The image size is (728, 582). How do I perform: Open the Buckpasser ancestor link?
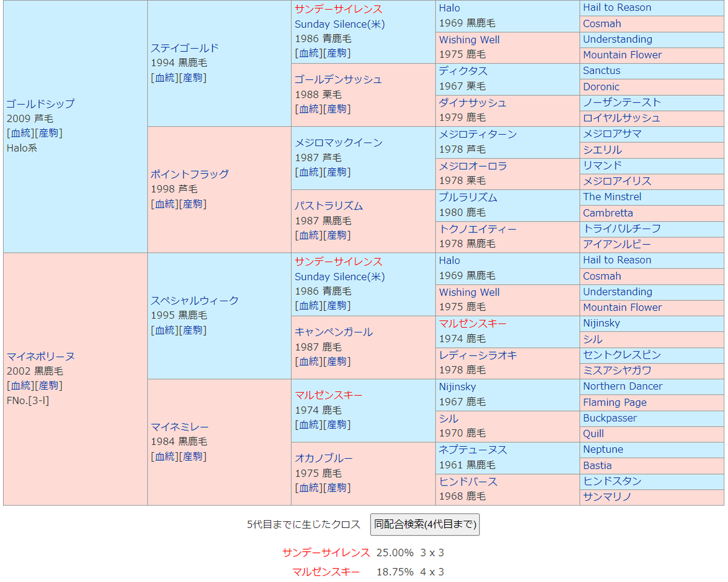pyautogui.click(x=610, y=418)
